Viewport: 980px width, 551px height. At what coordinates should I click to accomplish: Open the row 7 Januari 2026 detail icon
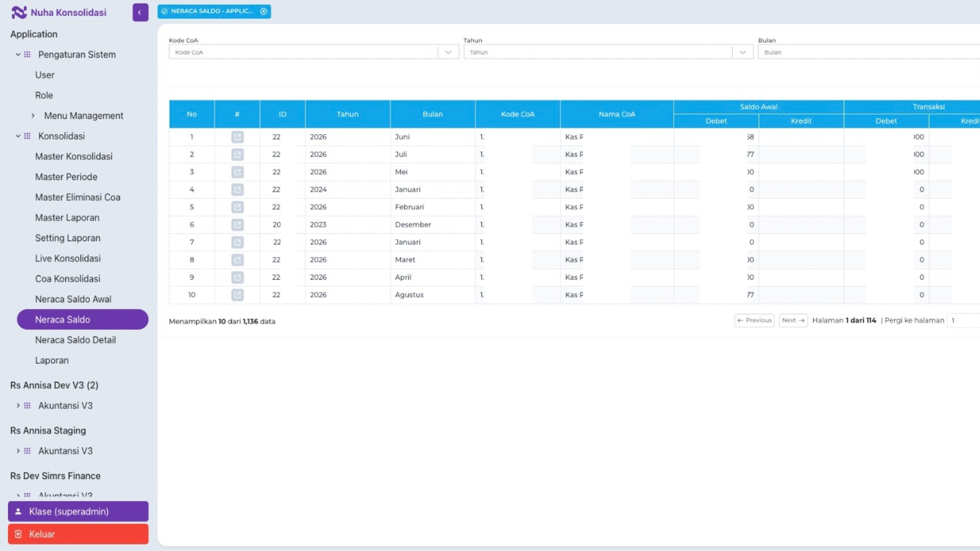(x=238, y=242)
